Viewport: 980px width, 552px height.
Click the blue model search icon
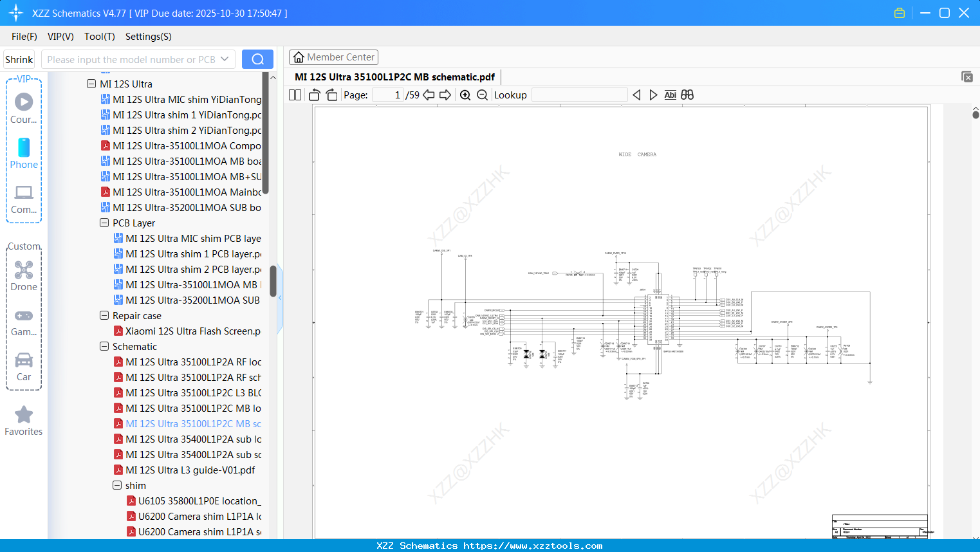point(257,59)
